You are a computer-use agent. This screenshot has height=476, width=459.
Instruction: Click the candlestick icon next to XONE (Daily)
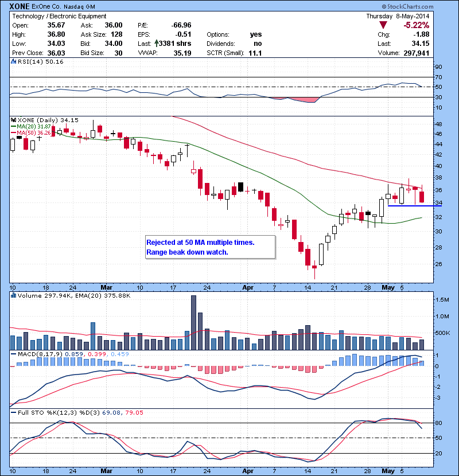[x=13, y=120]
